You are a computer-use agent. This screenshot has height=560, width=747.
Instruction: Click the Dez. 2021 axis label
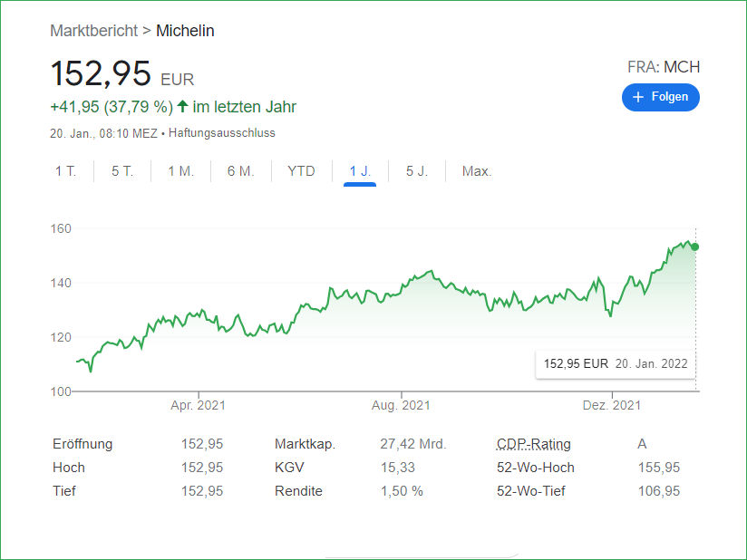click(612, 405)
